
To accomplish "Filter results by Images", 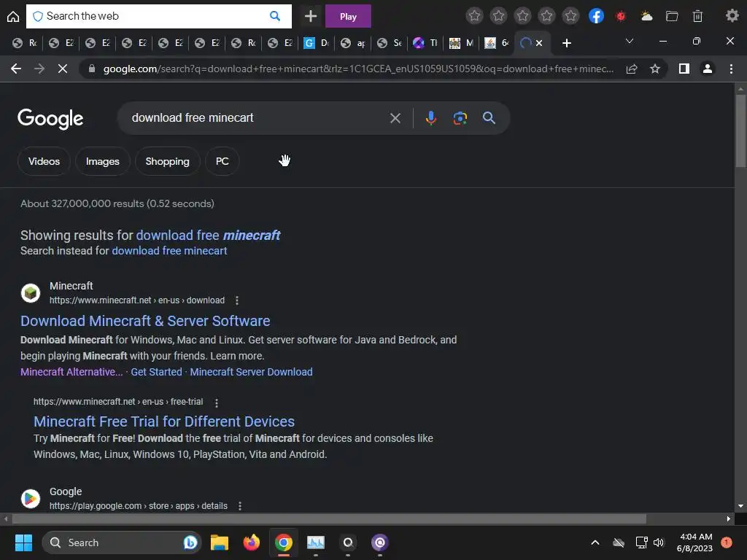I will [102, 161].
